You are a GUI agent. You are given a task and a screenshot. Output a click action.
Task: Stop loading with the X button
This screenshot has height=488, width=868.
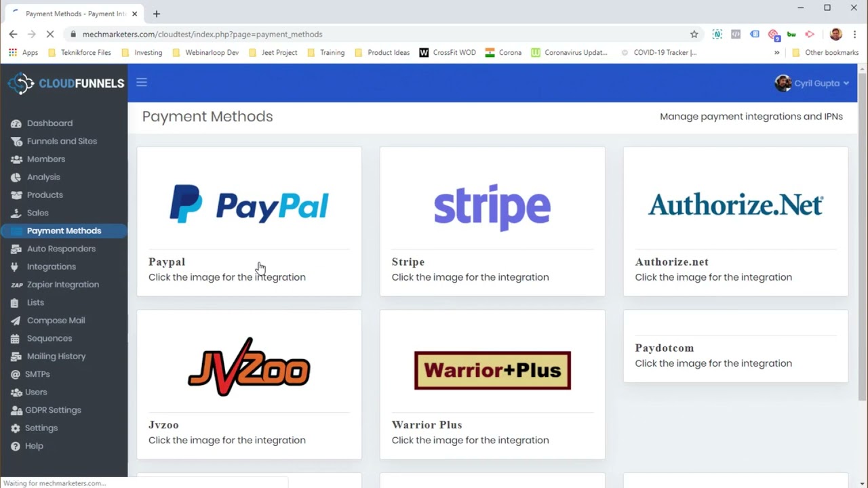50,34
